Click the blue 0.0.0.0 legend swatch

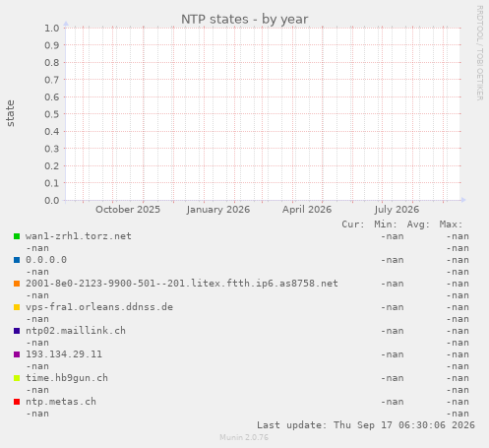[17, 260]
